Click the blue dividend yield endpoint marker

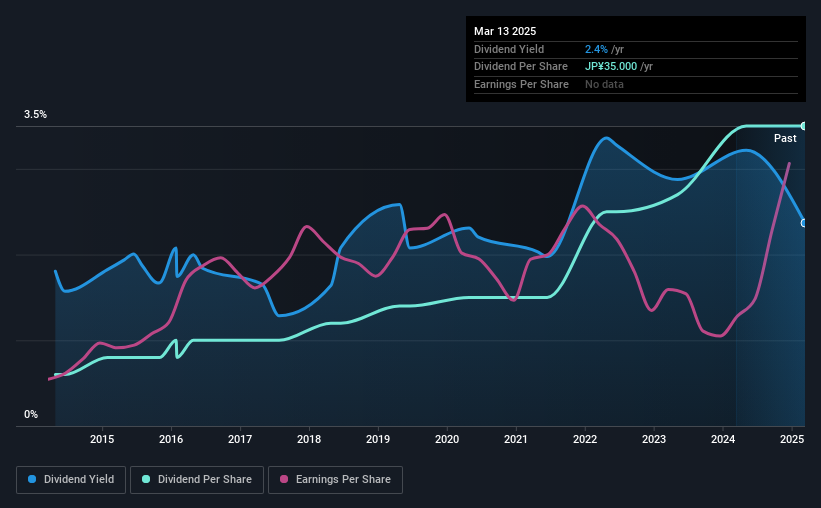coord(804,223)
